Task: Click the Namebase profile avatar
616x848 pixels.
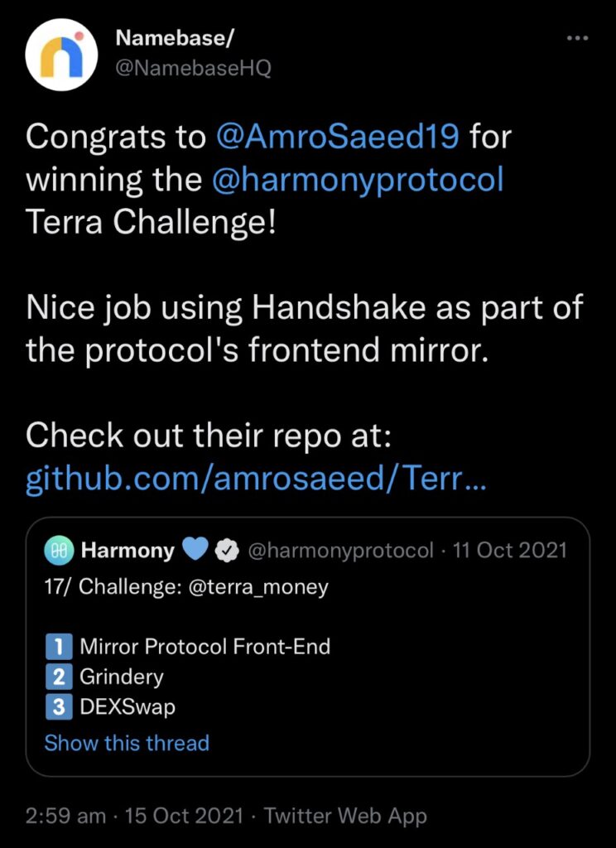Action: pyautogui.click(x=62, y=52)
